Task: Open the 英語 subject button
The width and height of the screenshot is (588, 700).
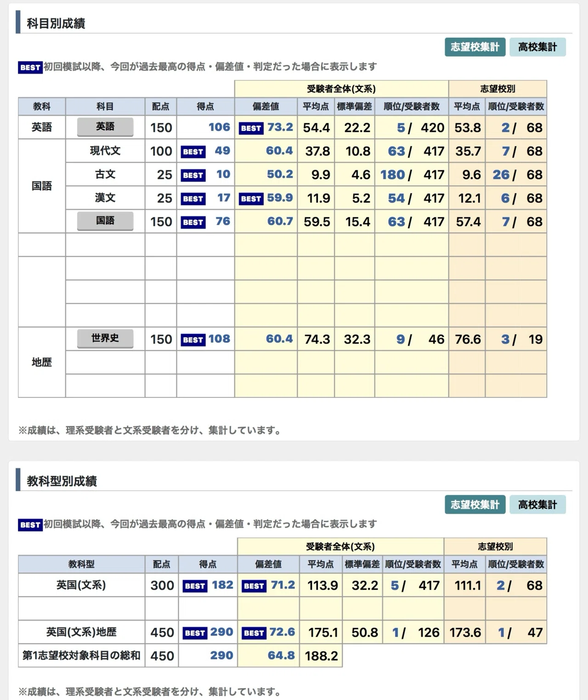Action: tap(105, 127)
